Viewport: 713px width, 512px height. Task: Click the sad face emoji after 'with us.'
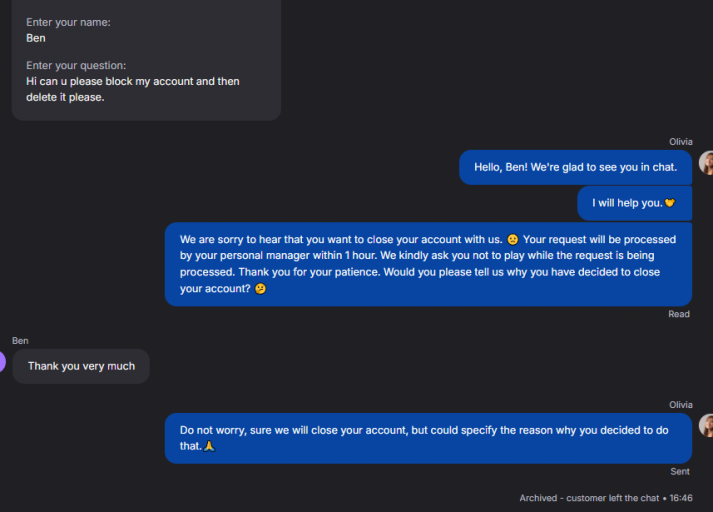[x=513, y=240]
